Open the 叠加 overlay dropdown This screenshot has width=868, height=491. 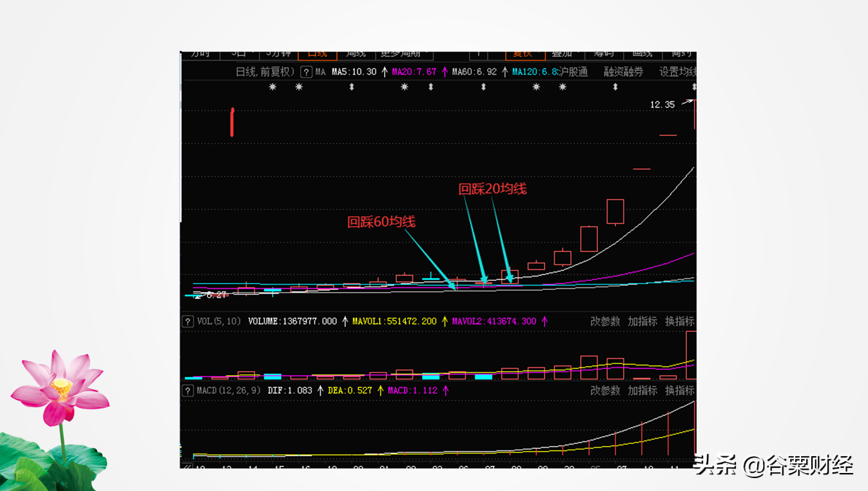564,54
